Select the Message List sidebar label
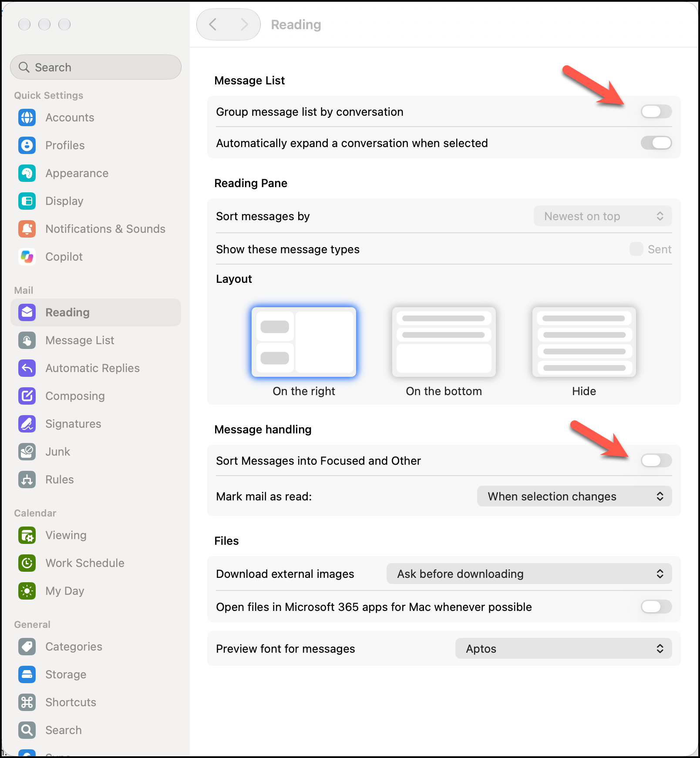Image resolution: width=700 pixels, height=758 pixels. pos(80,340)
